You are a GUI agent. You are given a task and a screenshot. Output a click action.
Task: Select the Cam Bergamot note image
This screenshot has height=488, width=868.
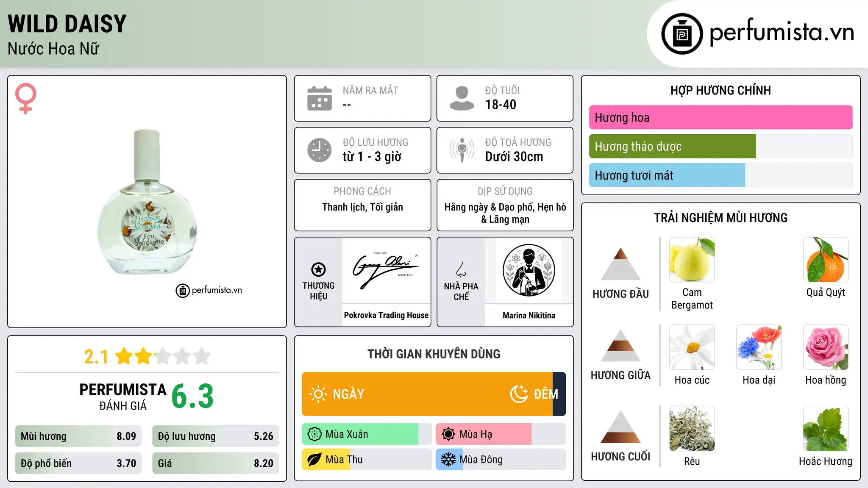692,260
